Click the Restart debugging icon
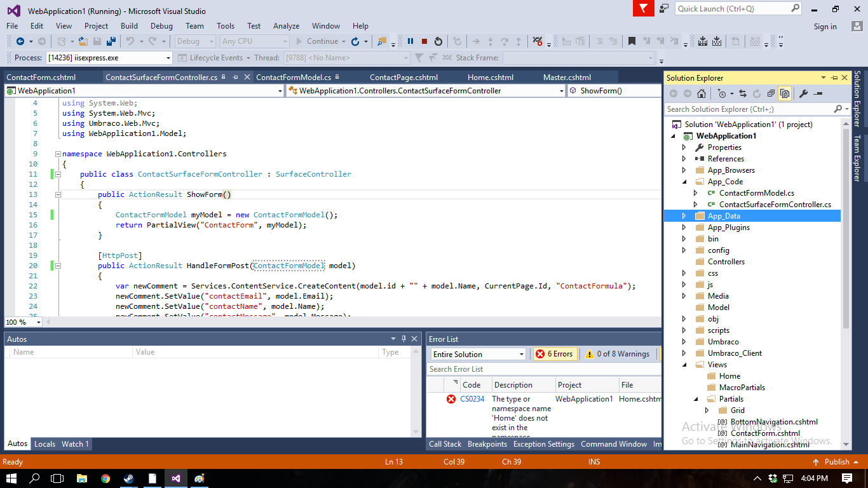 tap(438, 41)
